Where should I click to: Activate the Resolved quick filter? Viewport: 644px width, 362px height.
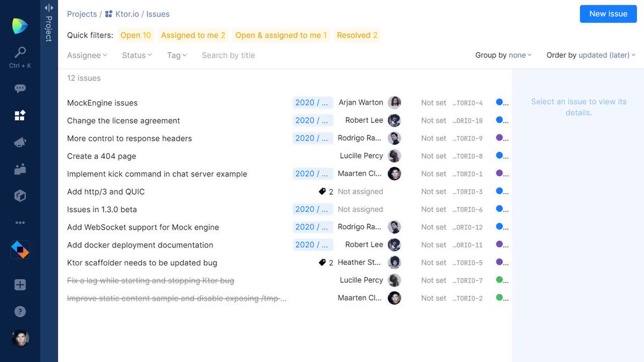(357, 35)
